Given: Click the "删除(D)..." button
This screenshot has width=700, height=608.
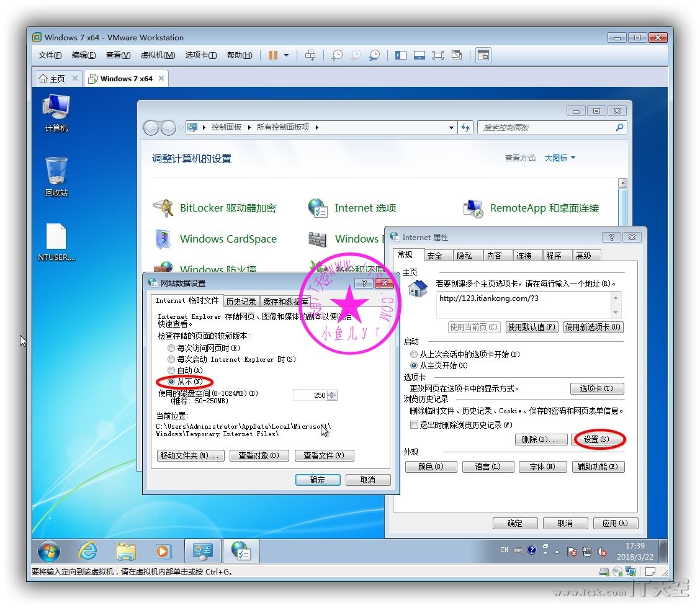Looking at the screenshot, I should coord(541,439).
